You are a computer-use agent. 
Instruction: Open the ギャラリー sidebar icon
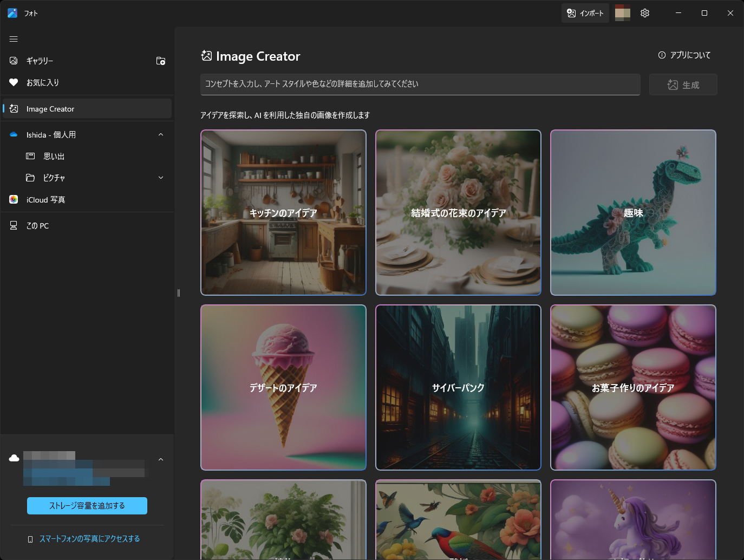14,61
